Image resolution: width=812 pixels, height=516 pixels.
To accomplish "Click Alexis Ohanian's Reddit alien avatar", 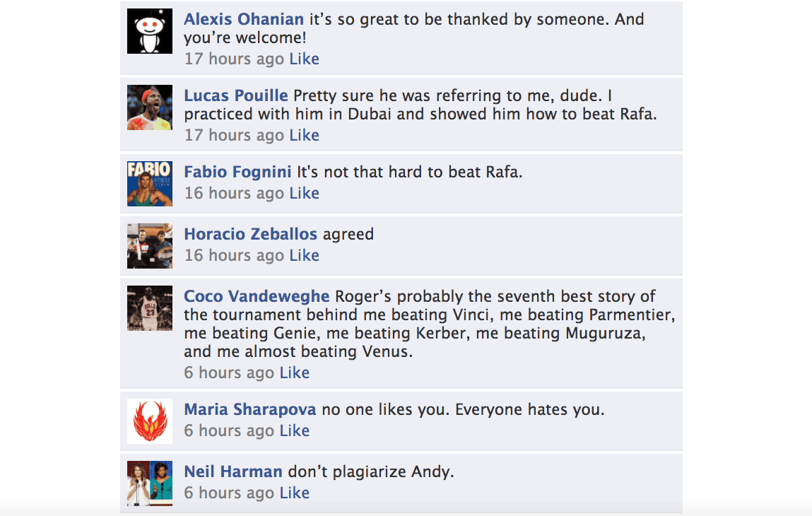I will [x=150, y=31].
